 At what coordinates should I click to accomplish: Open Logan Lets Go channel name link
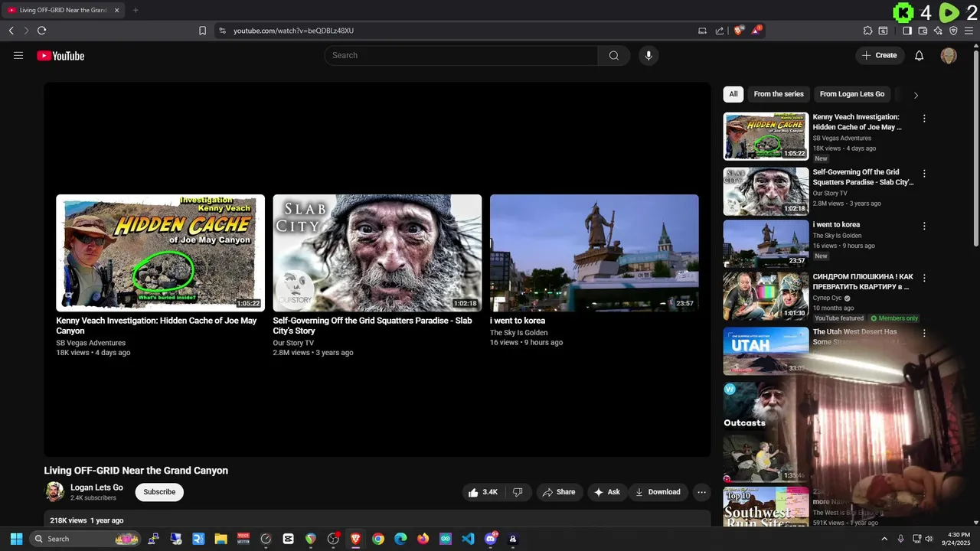pyautogui.click(x=96, y=487)
